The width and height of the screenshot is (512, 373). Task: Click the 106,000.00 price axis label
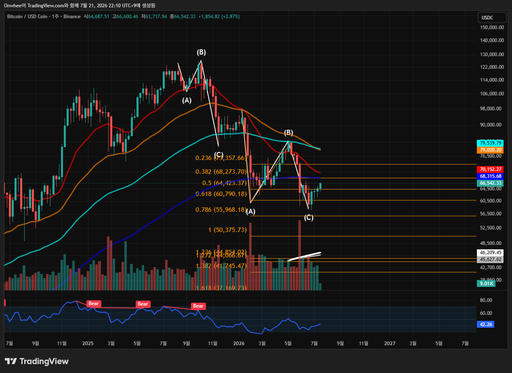492,94
